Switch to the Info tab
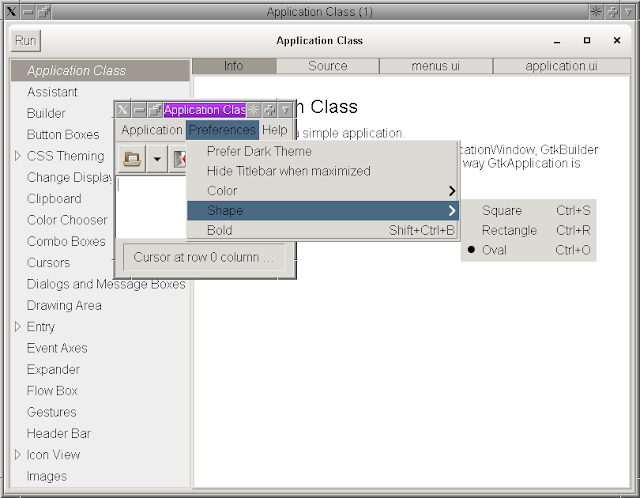This screenshot has width=640, height=498. (x=234, y=66)
